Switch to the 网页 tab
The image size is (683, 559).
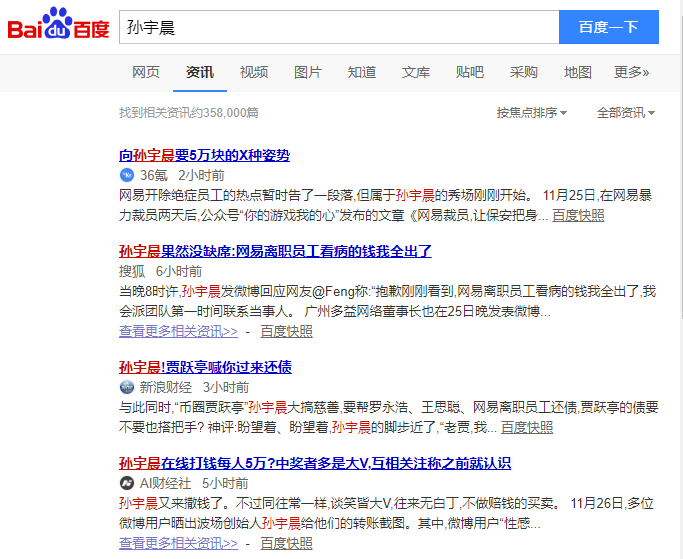[146, 72]
